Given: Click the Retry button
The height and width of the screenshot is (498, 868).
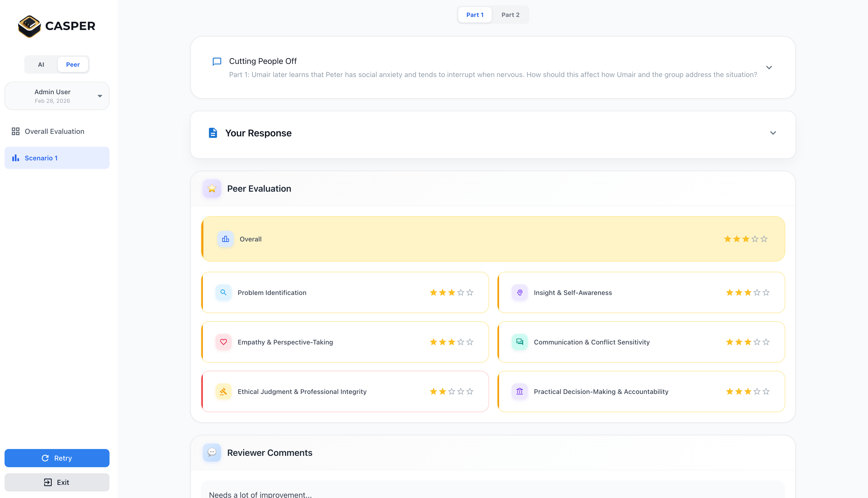Looking at the screenshot, I should [x=57, y=458].
